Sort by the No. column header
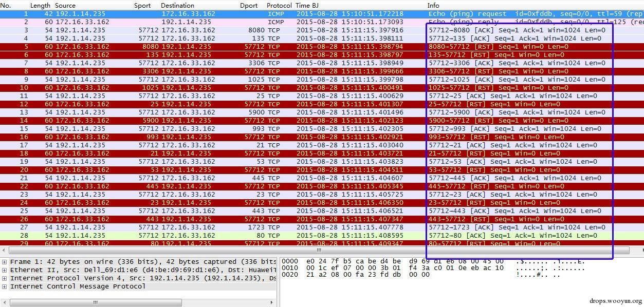This screenshot has width=644, height=307. click(x=6, y=5)
